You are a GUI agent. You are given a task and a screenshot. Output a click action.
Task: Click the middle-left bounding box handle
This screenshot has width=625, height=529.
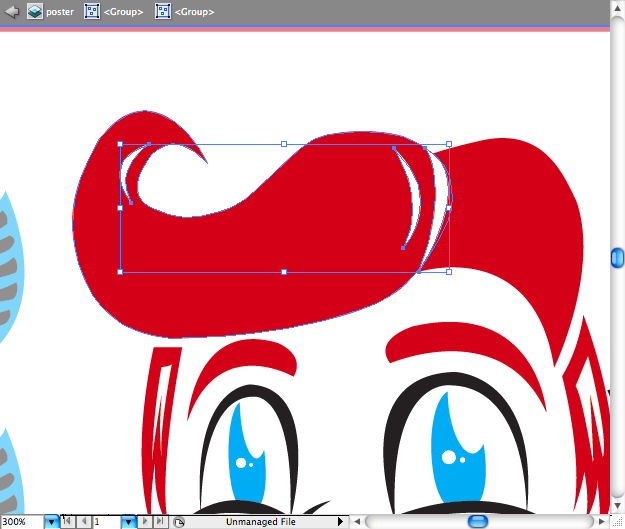click(x=120, y=208)
